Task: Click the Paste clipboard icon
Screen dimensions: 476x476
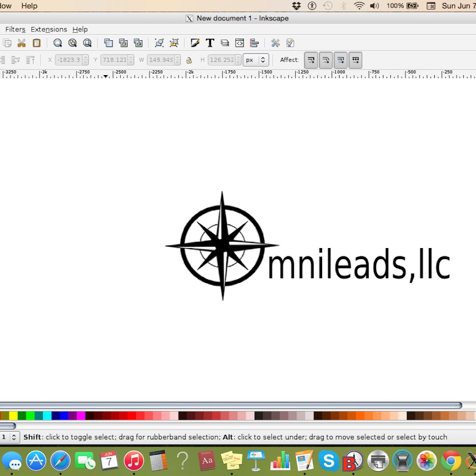Action: pos(36,43)
